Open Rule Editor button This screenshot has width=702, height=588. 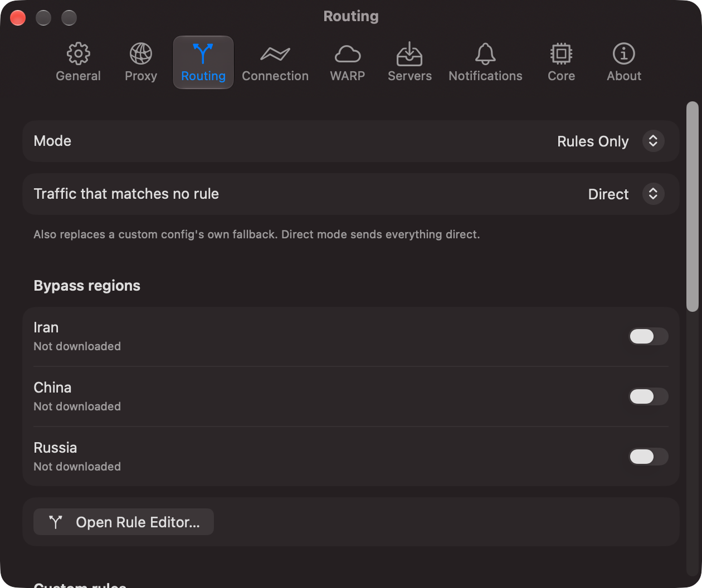pyautogui.click(x=124, y=522)
